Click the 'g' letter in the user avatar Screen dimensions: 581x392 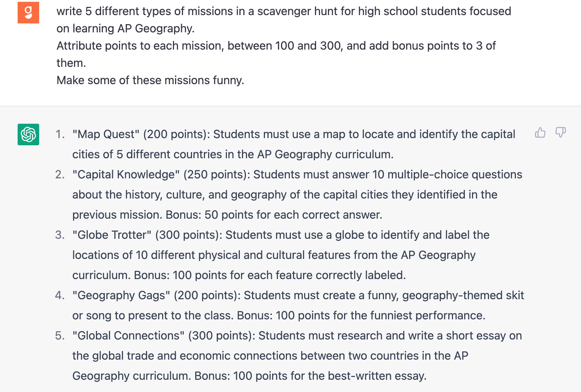pos(28,12)
